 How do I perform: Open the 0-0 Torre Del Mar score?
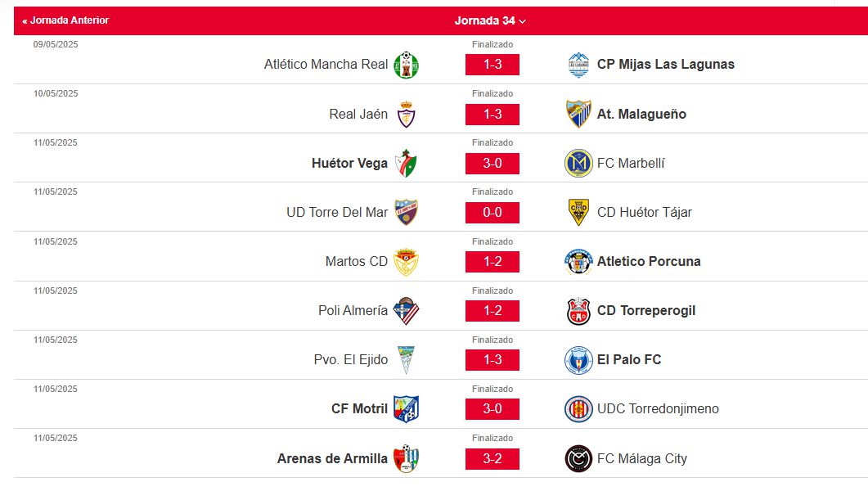tap(492, 213)
